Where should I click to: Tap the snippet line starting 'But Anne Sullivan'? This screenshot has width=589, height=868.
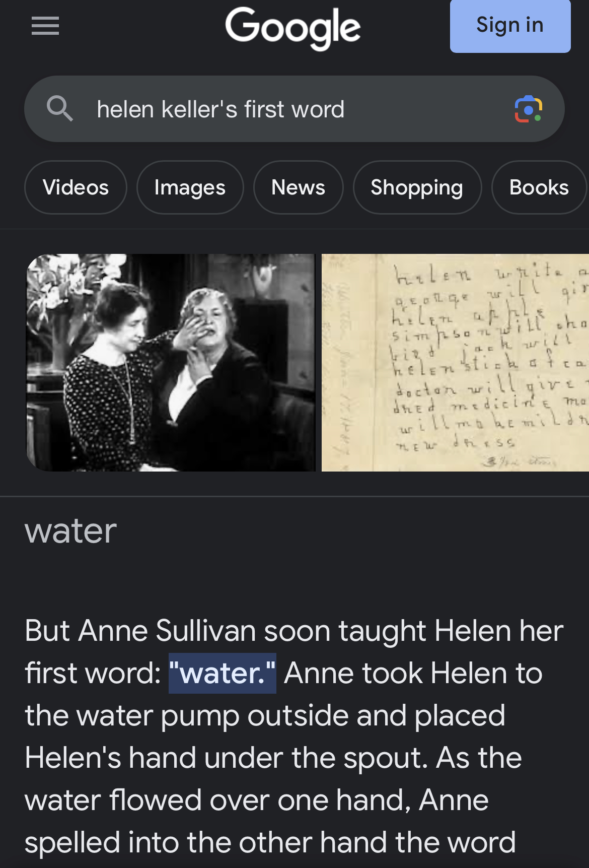click(x=293, y=631)
